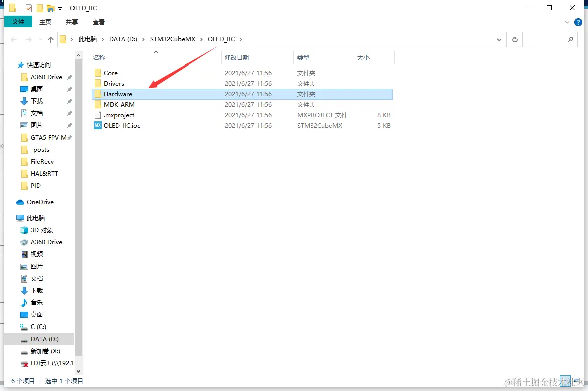588x391 pixels.
Task: Expand the ribbon with chevron
Action: click(x=567, y=22)
